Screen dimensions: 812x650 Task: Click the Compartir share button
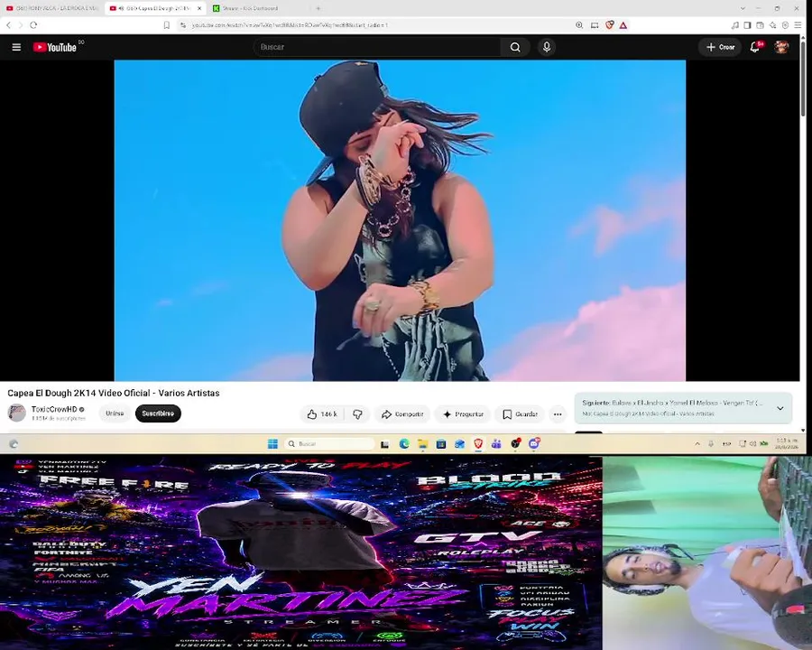(402, 414)
